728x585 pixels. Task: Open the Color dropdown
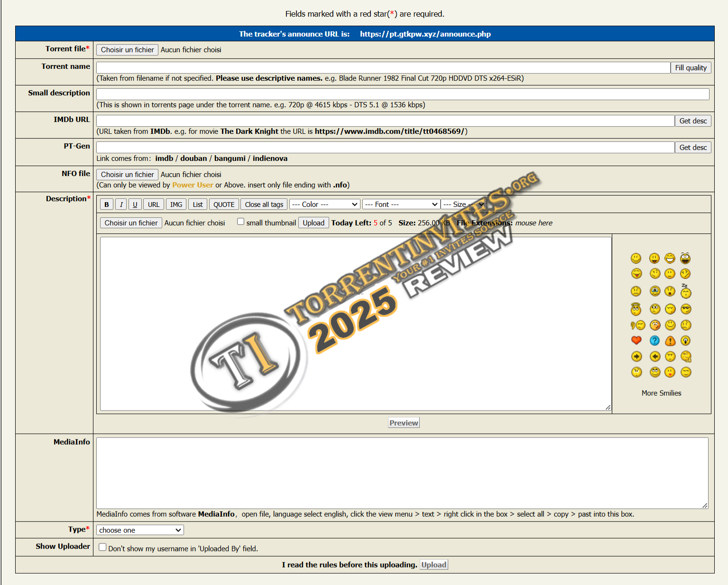(325, 204)
